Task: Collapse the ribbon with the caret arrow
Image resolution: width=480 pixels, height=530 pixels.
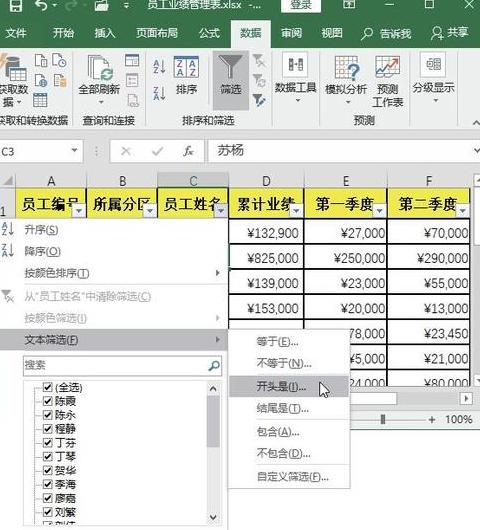Action: [476, 123]
